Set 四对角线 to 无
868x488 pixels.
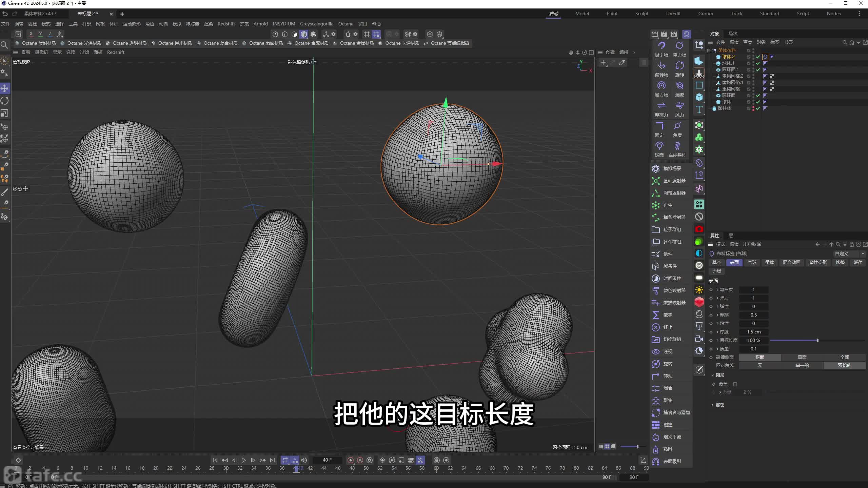pos(760,365)
